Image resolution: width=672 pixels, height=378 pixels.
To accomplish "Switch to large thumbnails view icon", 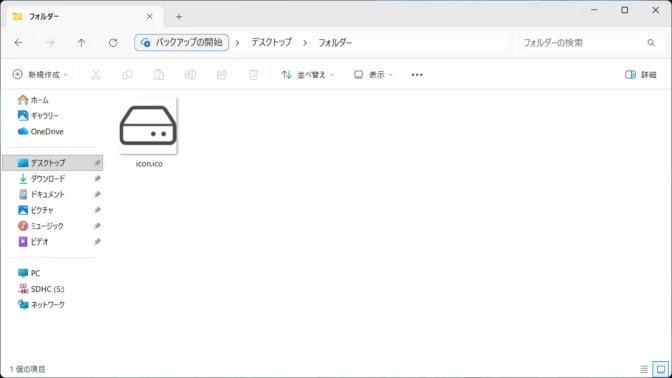I will (x=661, y=369).
